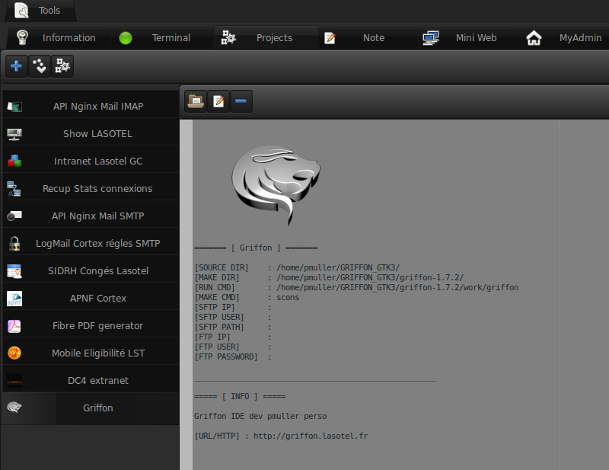Click the APNF Cortex logo icon
Image resolution: width=609 pixels, height=470 pixels.
(14, 298)
